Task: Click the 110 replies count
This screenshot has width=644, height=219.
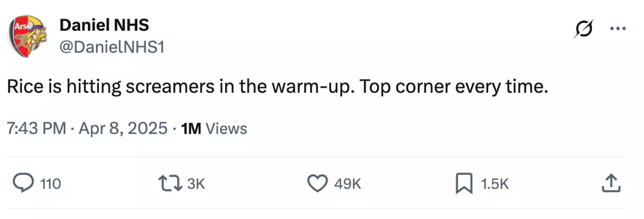Action: pos(51,184)
